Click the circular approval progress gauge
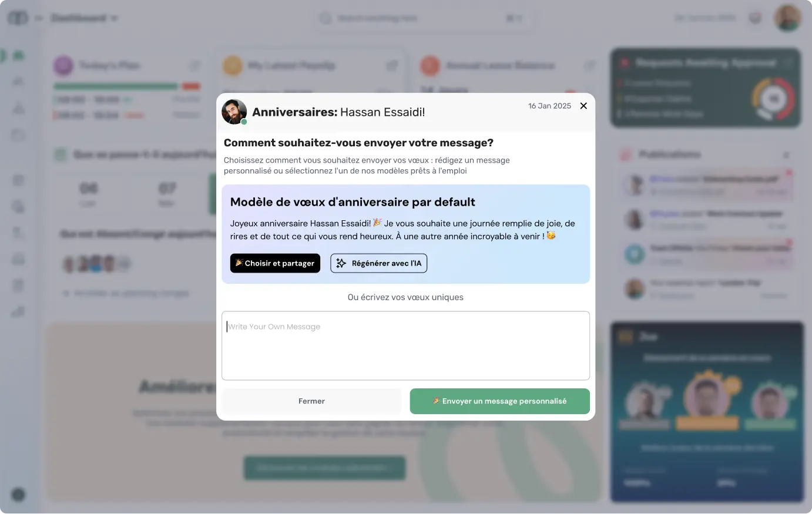Viewport: 812px width, 514px height. point(774,98)
